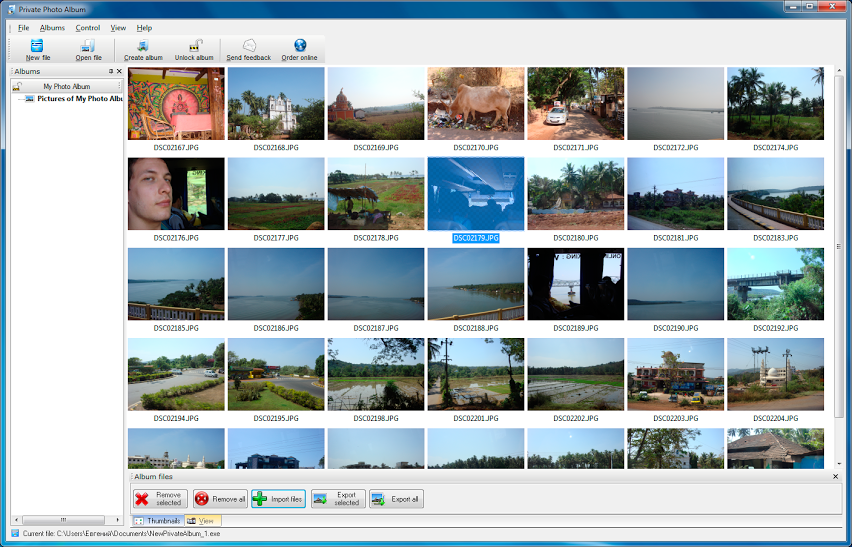852x547 pixels.
Task: Click the Open file toolbar icon
Action: tap(88, 46)
